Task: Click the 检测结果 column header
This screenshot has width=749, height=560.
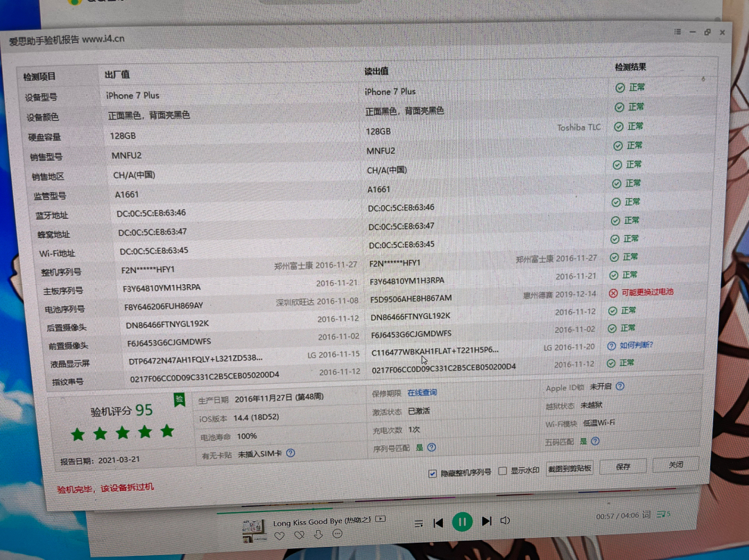Action: pos(630,67)
